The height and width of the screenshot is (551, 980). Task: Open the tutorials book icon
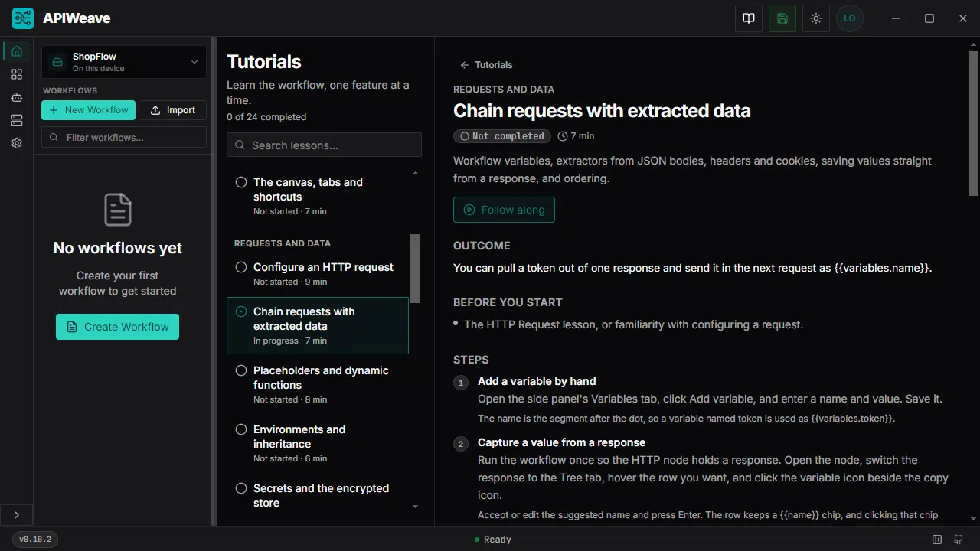coord(749,18)
